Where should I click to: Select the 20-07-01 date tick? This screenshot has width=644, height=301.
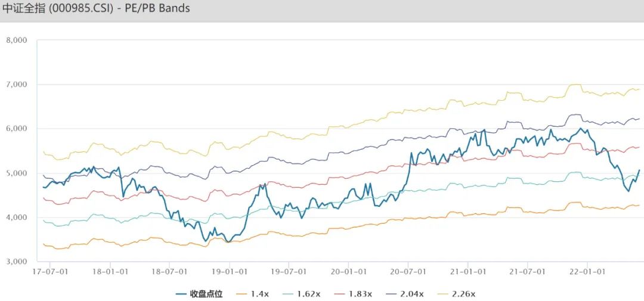408,271
